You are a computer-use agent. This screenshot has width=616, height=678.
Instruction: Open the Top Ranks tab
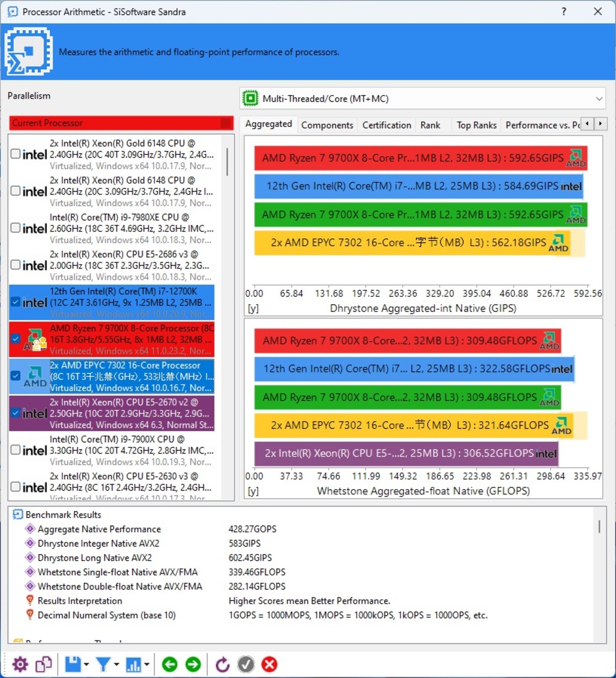[x=476, y=125]
